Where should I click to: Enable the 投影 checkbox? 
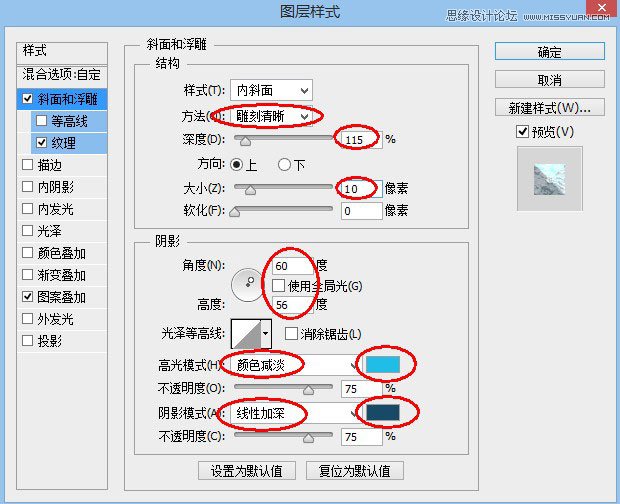coord(27,340)
